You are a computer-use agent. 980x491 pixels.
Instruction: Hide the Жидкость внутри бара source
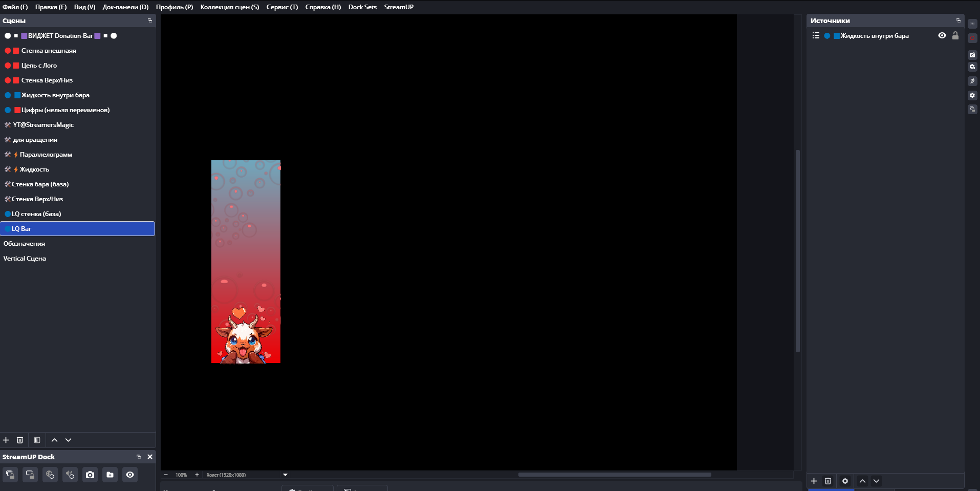pyautogui.click(x=942, y=35)
